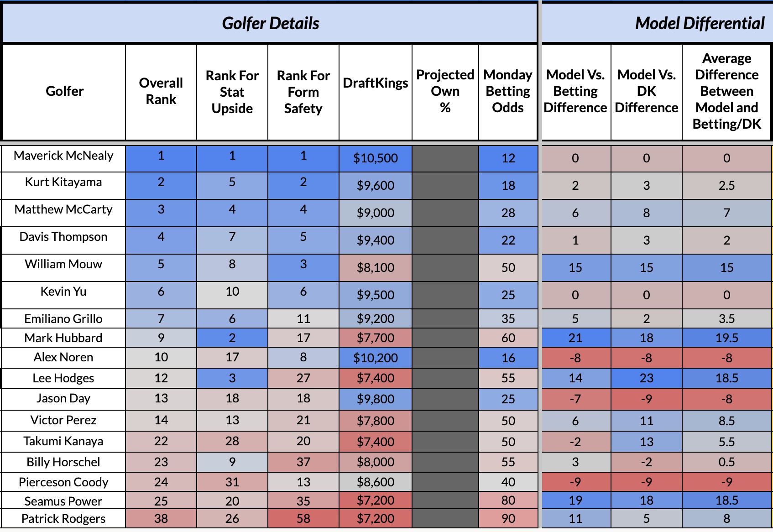Select the Monday Betting Odds header
Image resolution: width=773 pixels, height=532 pixels.
tap(507, 91)
